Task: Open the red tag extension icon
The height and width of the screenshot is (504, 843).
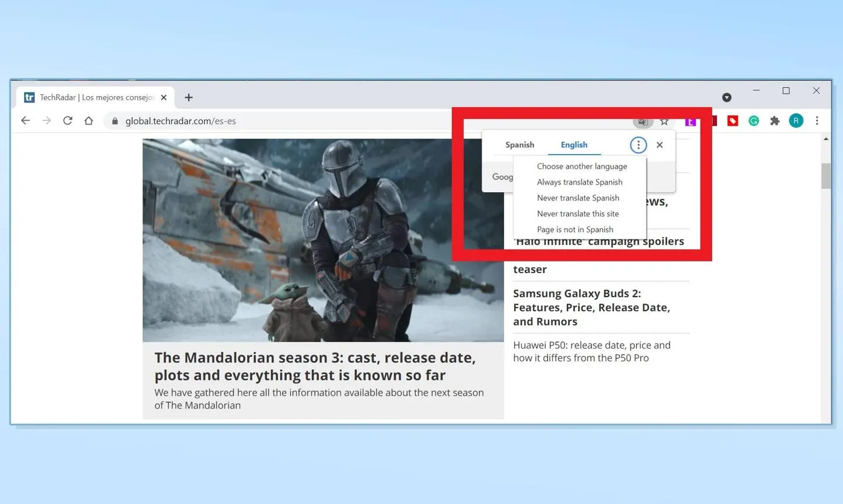Action: pos(733,121)
